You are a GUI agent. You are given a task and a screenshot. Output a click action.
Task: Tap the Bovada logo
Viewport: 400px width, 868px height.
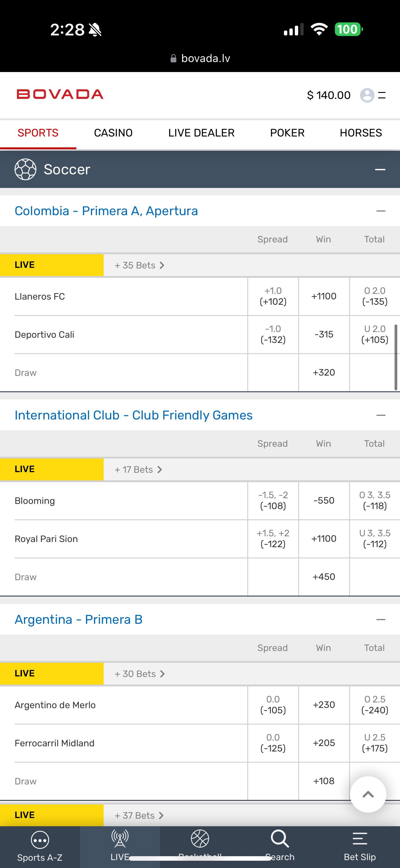(x=60, y=94)
